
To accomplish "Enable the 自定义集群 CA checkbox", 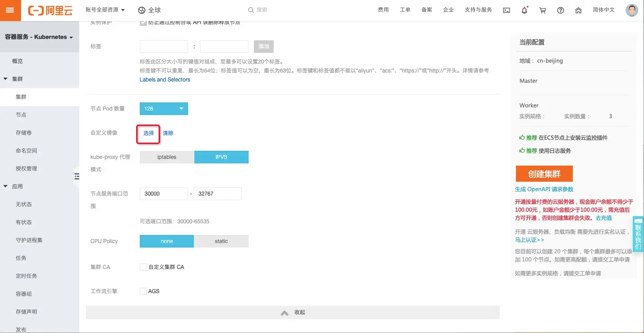I will coord(143,267).
